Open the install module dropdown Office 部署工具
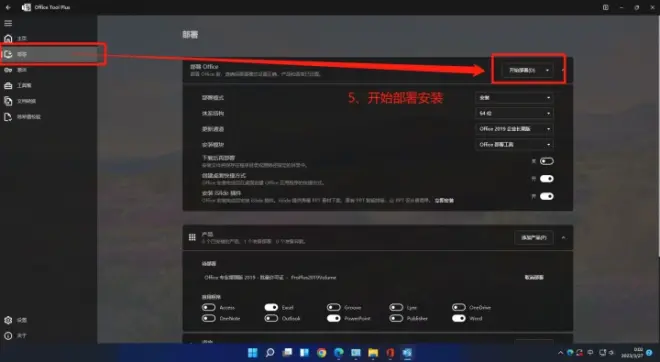This screenshot has width=660, height=362. tap(514, 144)
